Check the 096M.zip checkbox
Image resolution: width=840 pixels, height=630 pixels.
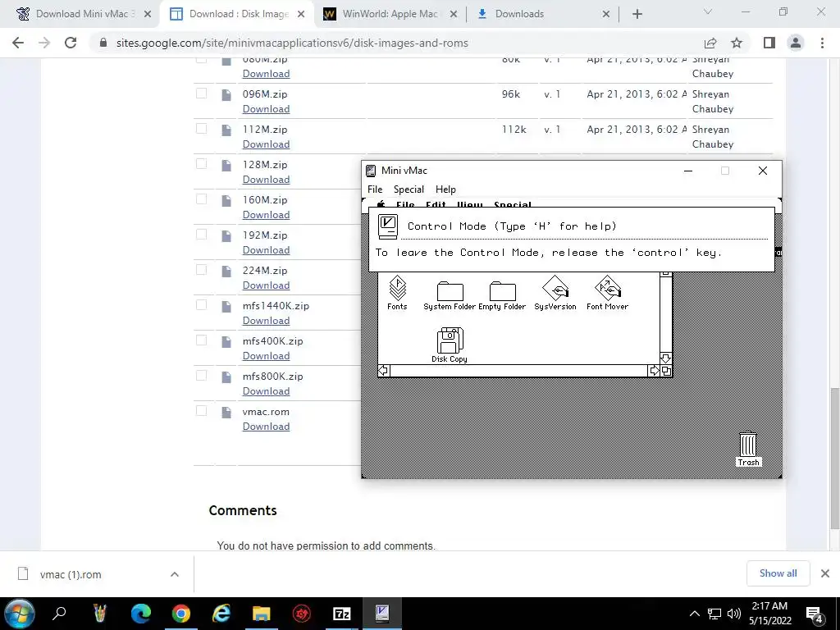(202, 94)
